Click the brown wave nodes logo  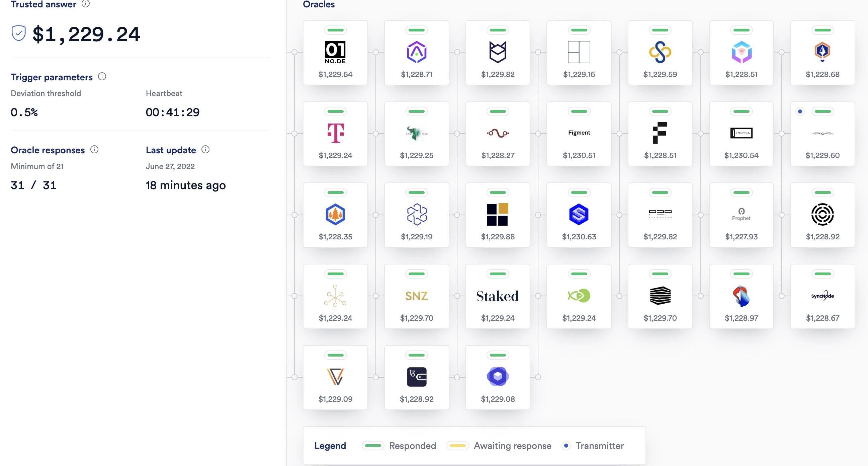(497, 133)
